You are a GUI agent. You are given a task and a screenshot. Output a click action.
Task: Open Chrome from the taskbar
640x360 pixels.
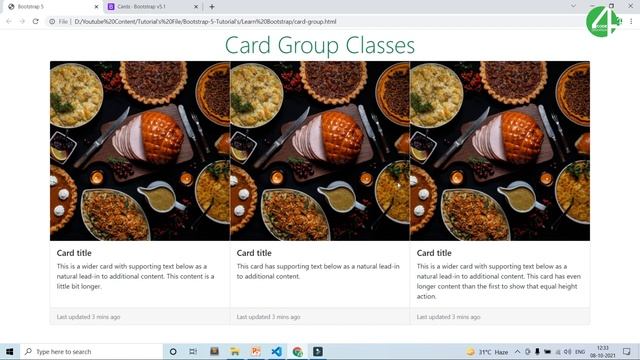click(x=297, y=351)
